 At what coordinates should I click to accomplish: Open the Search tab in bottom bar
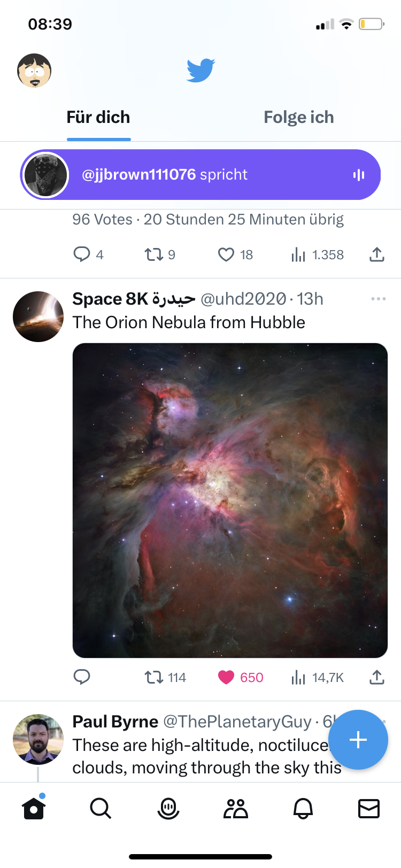click(101, 808)
